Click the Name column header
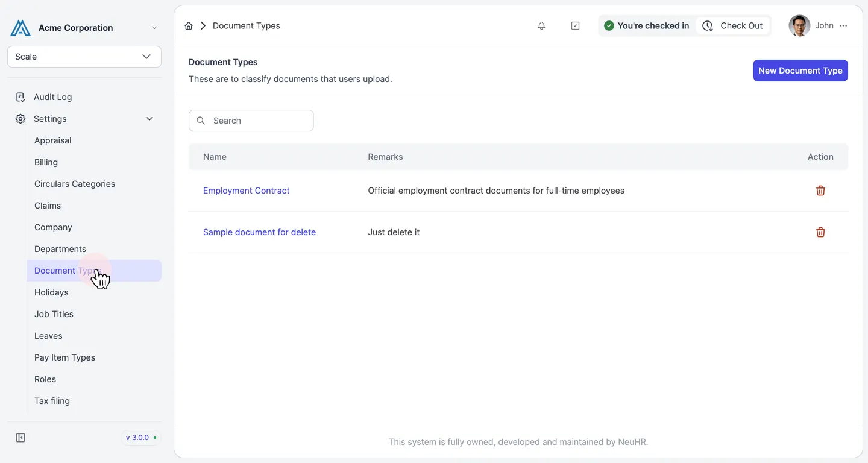This screenshot has height=463, width=868. pos(215,157)
